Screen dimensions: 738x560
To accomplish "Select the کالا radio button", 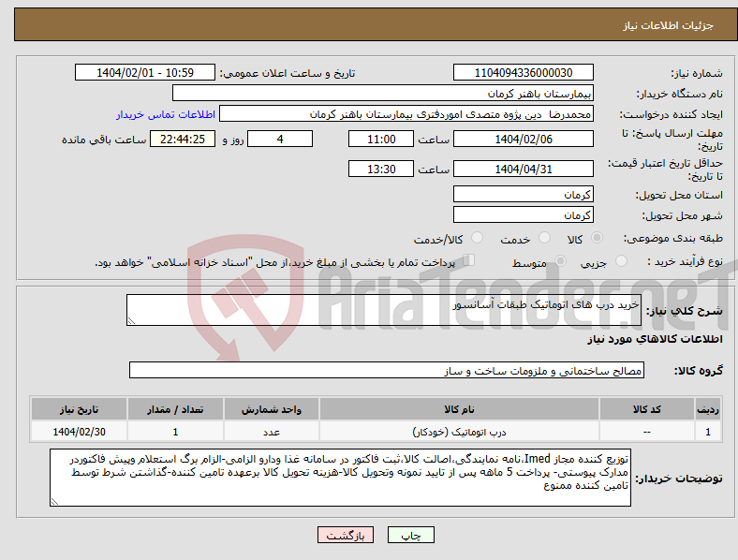I will pyautogui.click(x=597, y=238).
